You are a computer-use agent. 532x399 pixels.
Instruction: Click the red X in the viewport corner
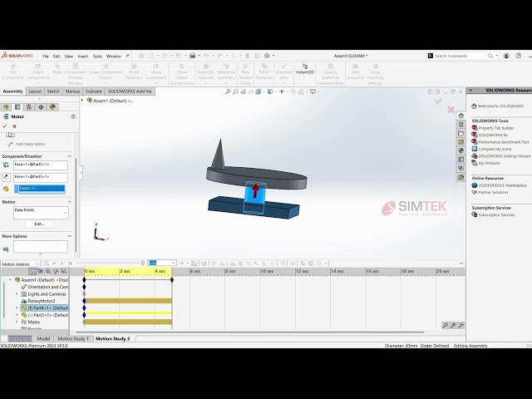[x=451, y=110]
